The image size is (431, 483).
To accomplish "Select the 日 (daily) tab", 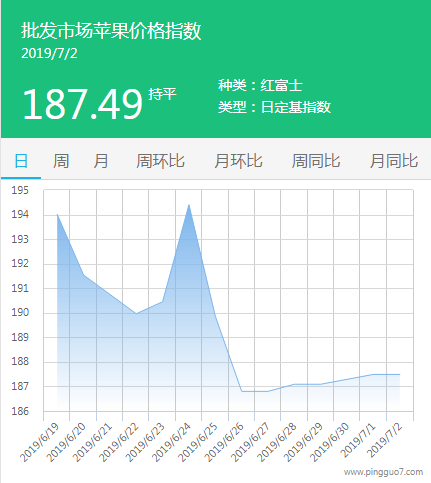I will 21,161.
